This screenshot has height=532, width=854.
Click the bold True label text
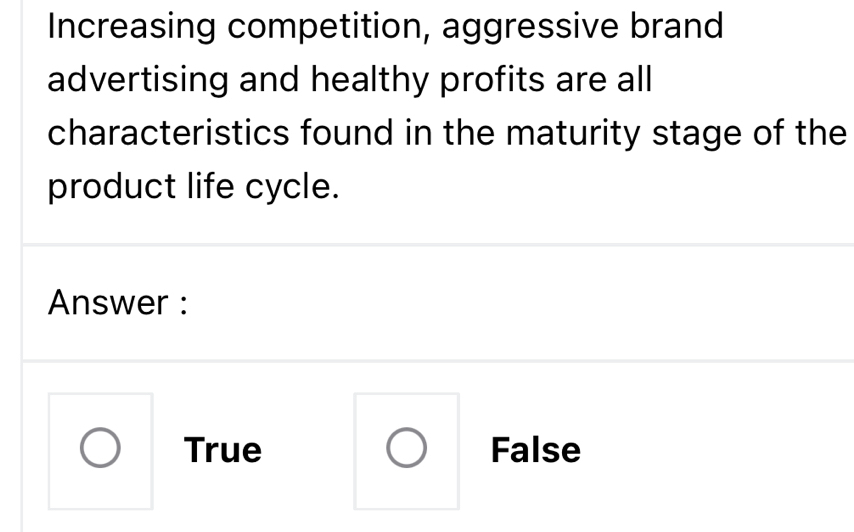point(223,450)
